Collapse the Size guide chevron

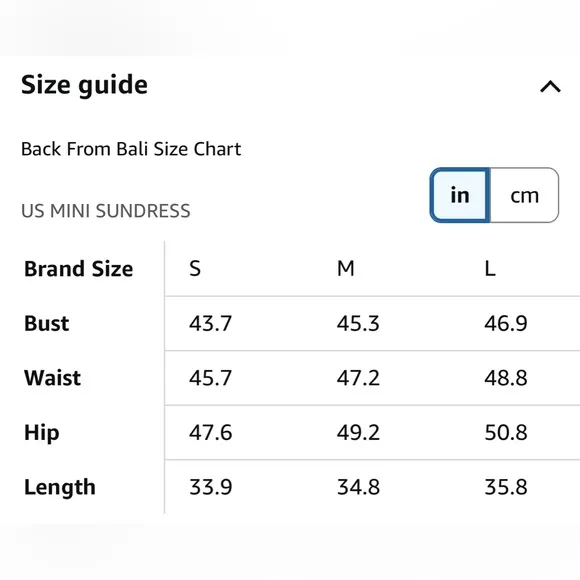coord(550,87)
